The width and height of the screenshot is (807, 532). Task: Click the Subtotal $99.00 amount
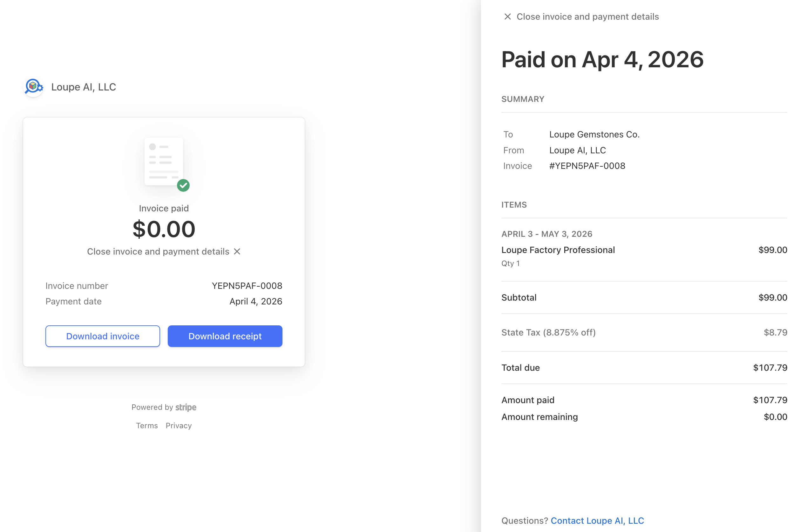pos(773,297)
